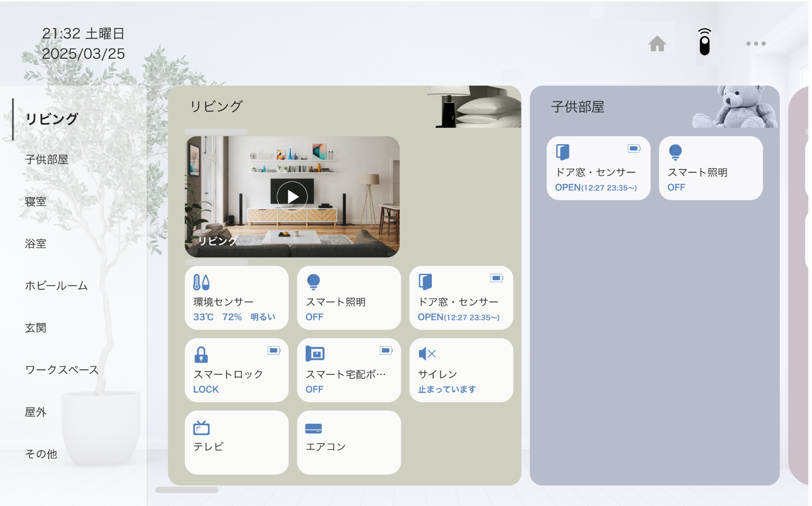The width and height of the screenshot is (812, 506).
Task: Play the リビング camera video
Action: (292, 197)
